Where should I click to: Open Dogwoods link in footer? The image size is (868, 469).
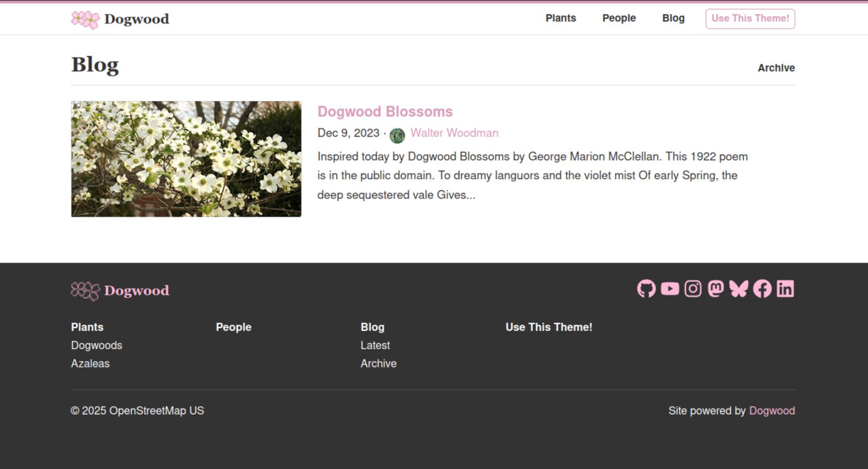(x=97, y=345)
